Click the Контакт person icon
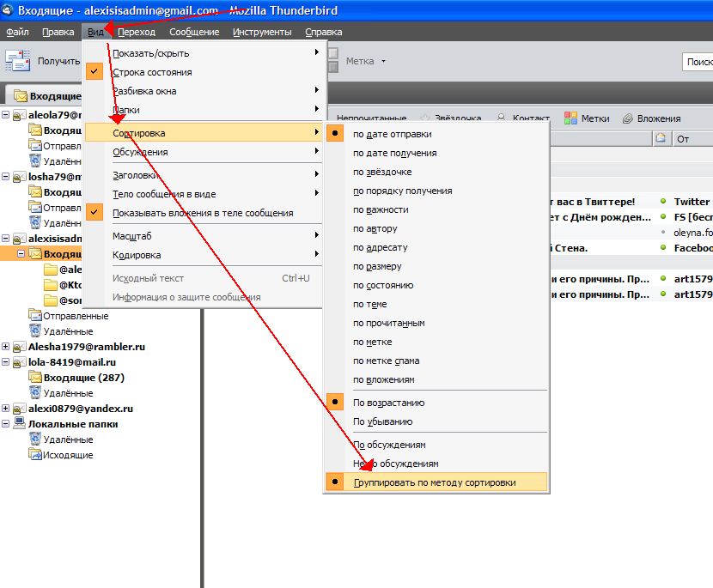 click(x=501, y=118)
